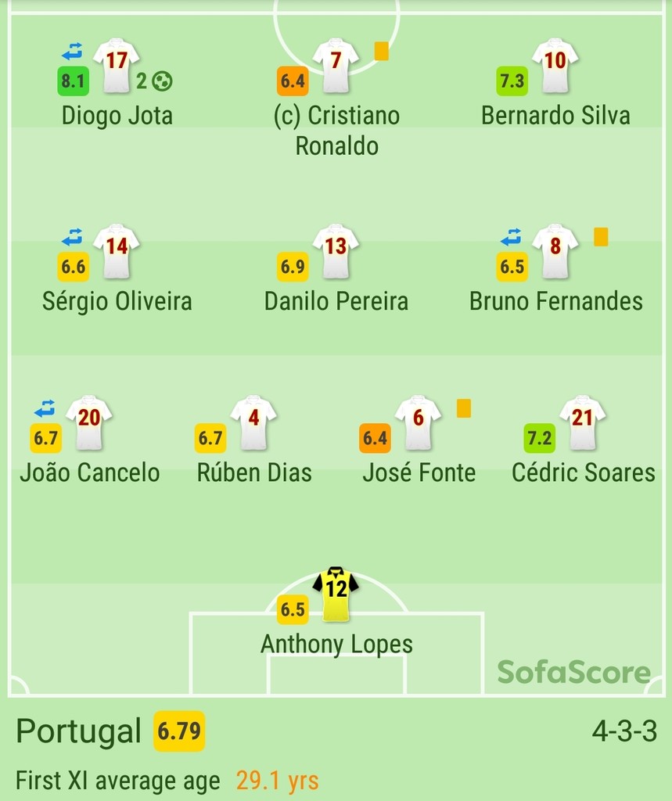Select Bernardo Silva's number 10 shirt

(555, 65)
